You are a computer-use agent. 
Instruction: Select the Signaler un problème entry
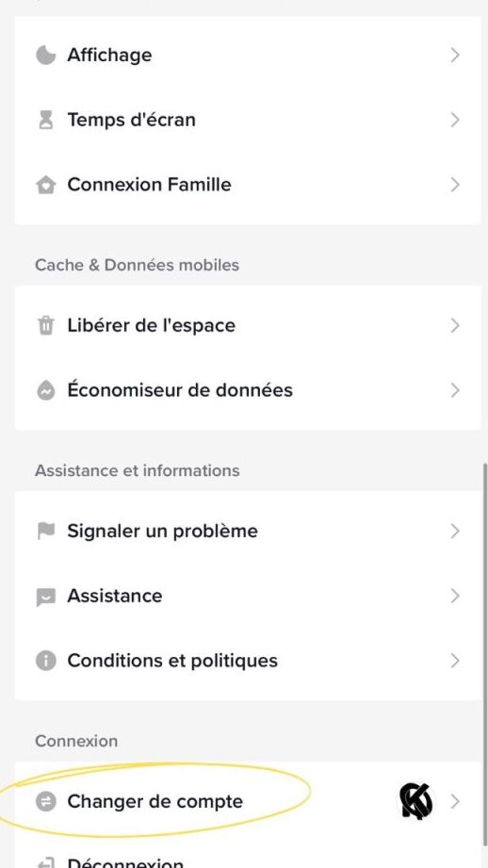[x=248, y=531]
